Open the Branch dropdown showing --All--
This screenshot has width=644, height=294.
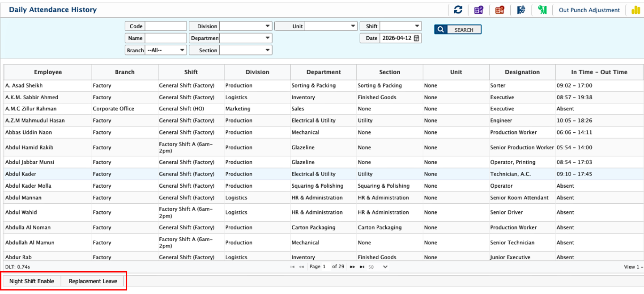166,50
